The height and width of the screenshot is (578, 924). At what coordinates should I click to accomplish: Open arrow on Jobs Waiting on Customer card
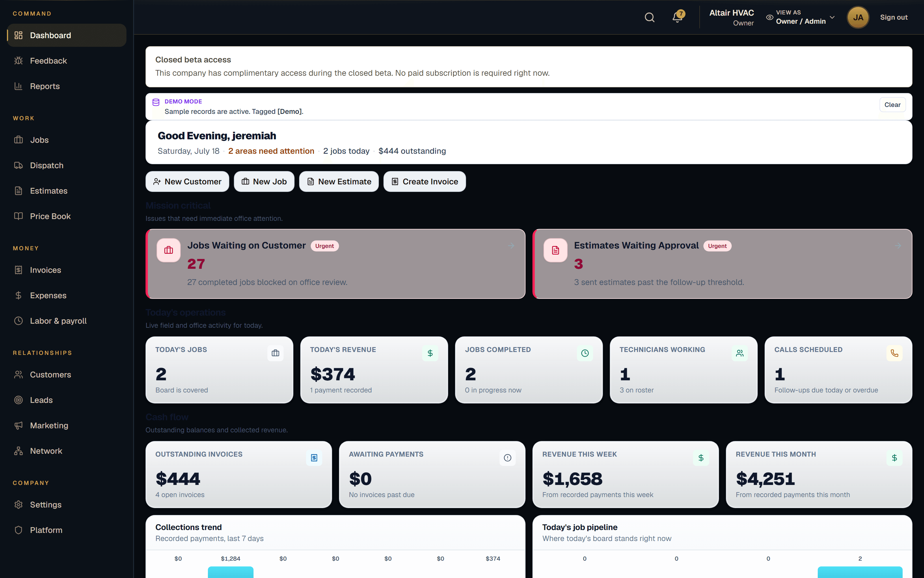[x=511, y=246]
